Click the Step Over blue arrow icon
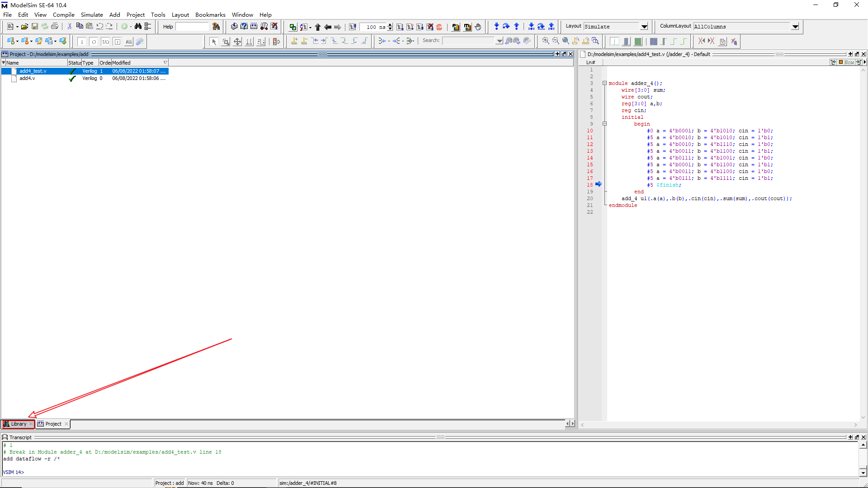 pyautogui.click(x=506, y=27)
